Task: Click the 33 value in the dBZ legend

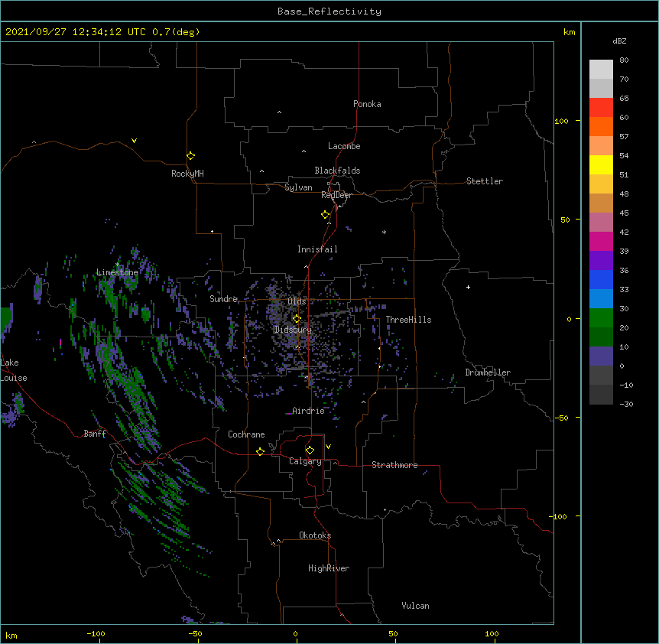Action: (624, 289)
